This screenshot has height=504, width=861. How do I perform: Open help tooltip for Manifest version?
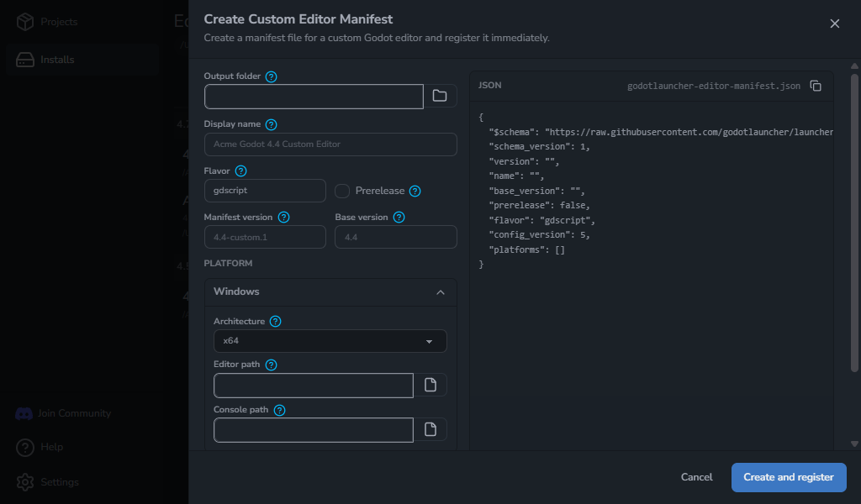[284, 218]
